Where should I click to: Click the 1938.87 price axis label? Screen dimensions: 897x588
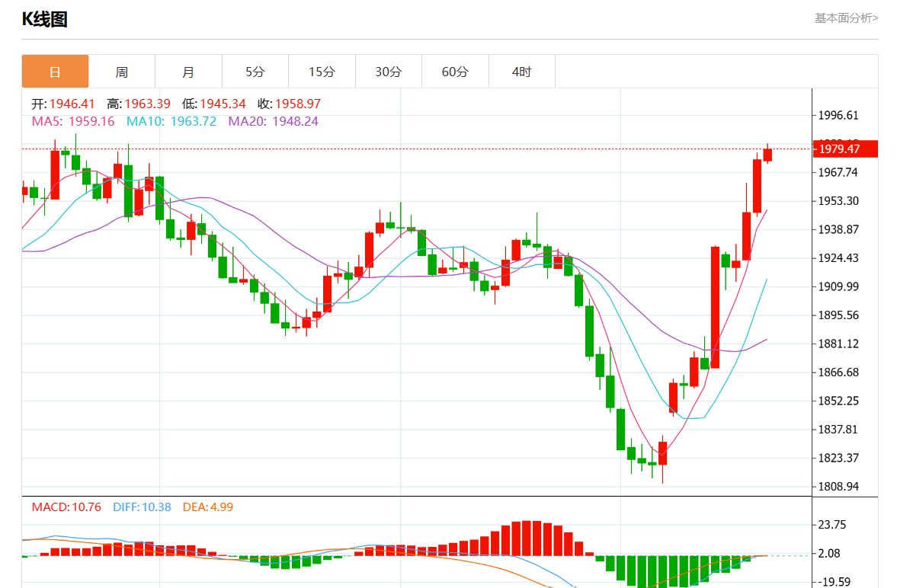click(838, 230)
